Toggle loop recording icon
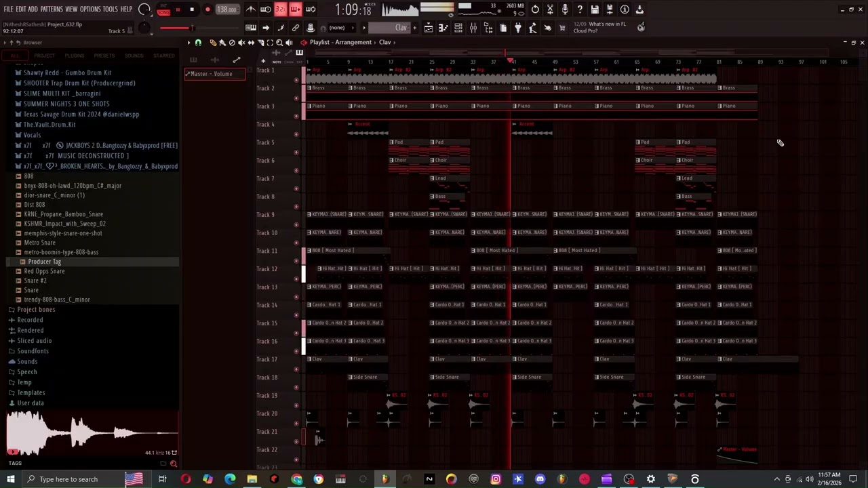This screenshot has width=868, height=488. click(310, 9)
